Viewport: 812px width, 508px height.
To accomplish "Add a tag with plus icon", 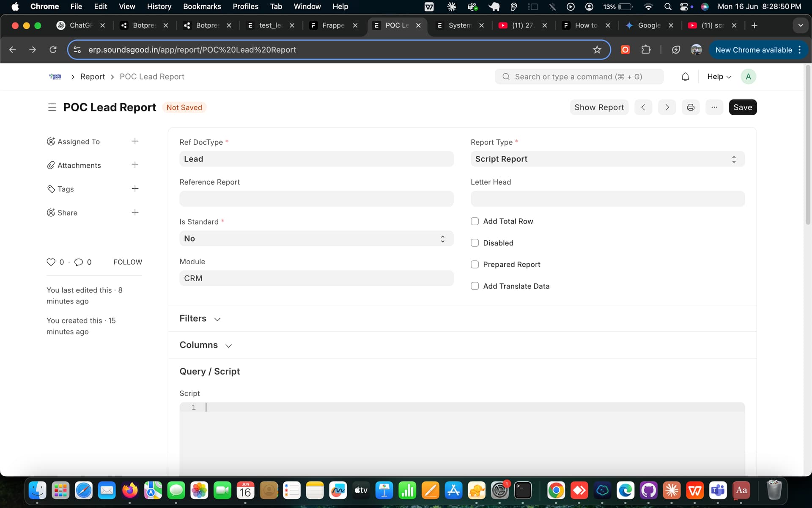I will (135, 189).
